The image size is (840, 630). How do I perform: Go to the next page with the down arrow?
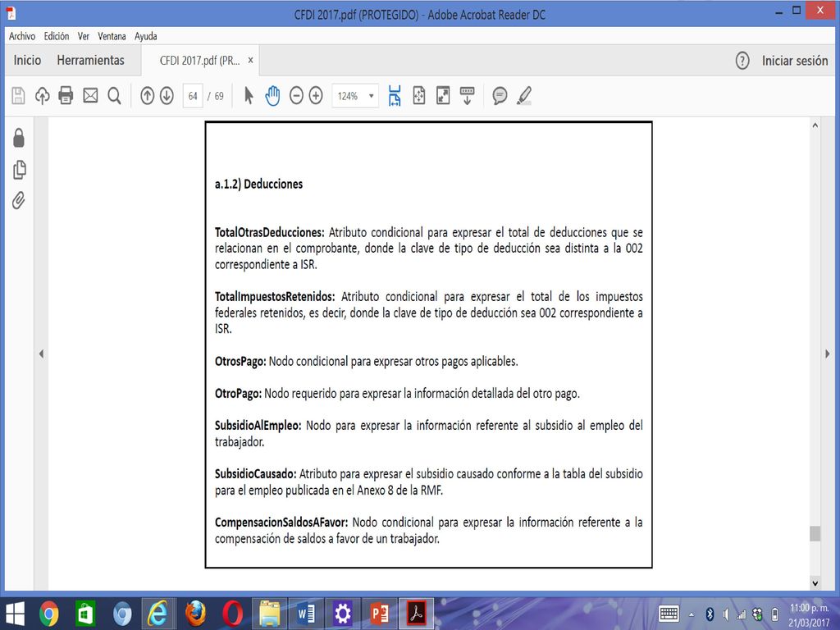(167, 96)
